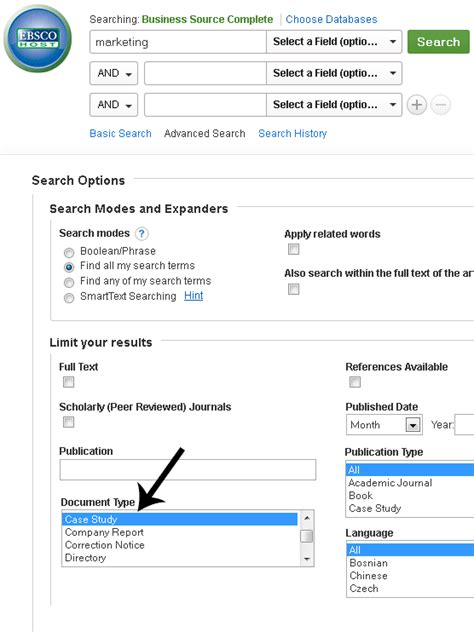Open SmartText Searching Hint link
The image size is (474, 632).
pos(193,296)
